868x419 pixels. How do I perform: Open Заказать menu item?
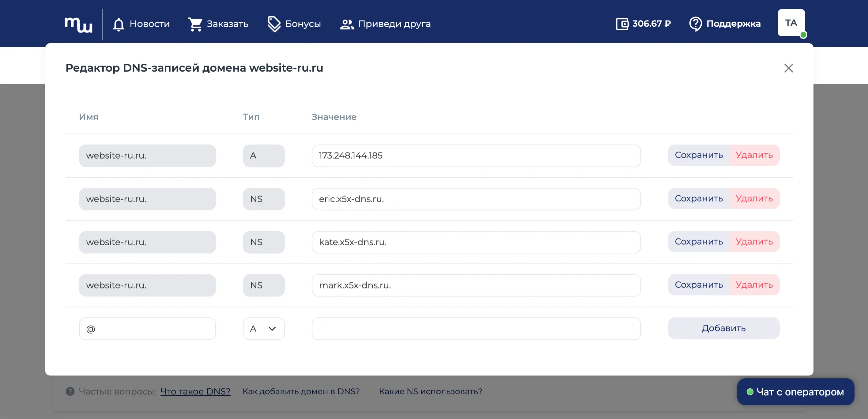(x=228, y=24)
